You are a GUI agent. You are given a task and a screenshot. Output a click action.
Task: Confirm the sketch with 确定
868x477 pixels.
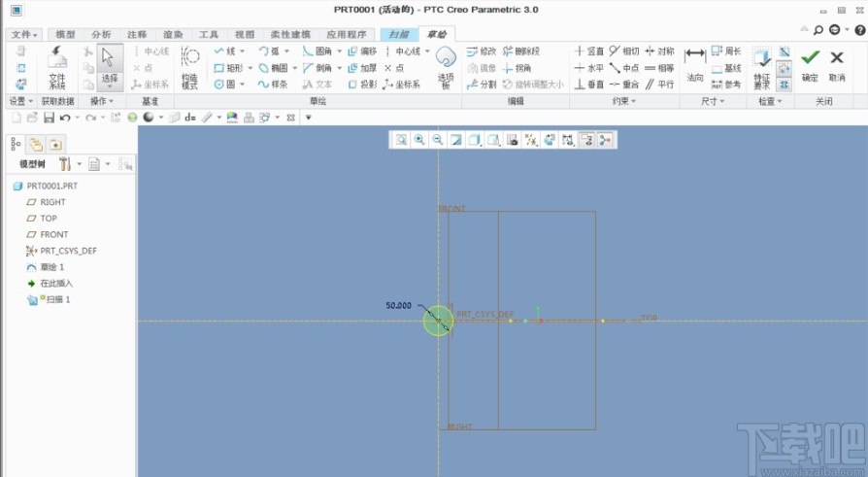coord(810,64)
